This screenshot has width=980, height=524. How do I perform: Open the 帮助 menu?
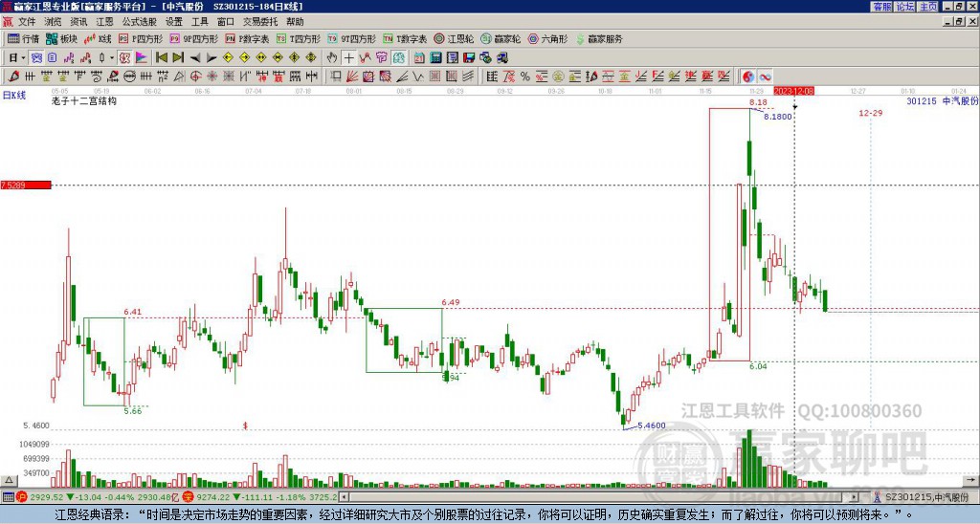coord(295,22)
